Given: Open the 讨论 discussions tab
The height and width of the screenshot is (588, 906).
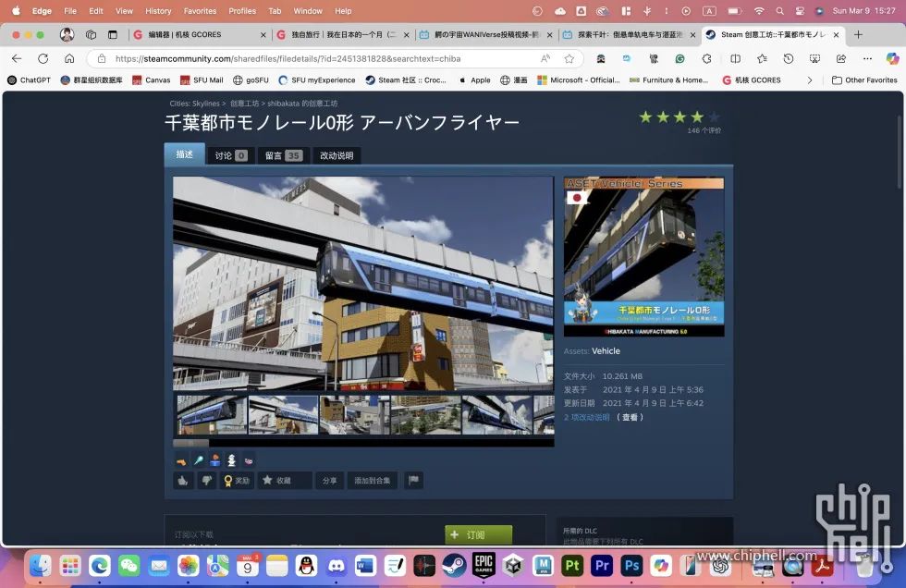Looking at the screenshot, I should click(x=230, y=155).
